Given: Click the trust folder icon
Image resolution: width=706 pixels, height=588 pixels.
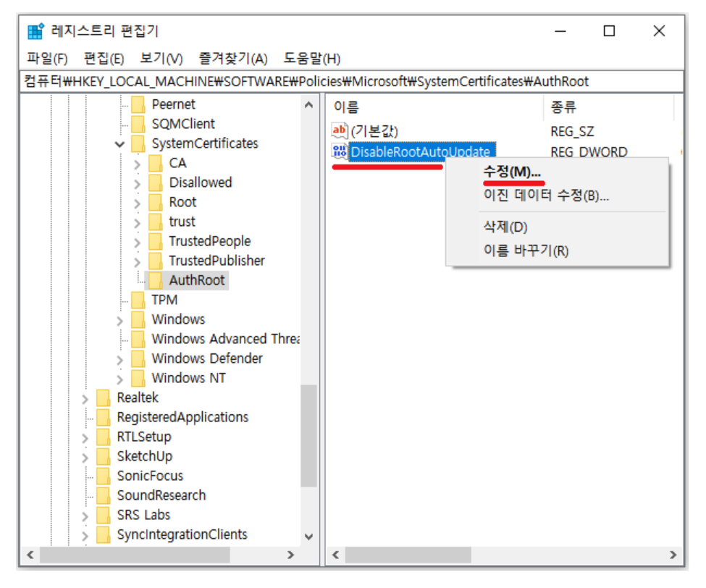Looking at the screenshot, I should click(x=156, y=222).
